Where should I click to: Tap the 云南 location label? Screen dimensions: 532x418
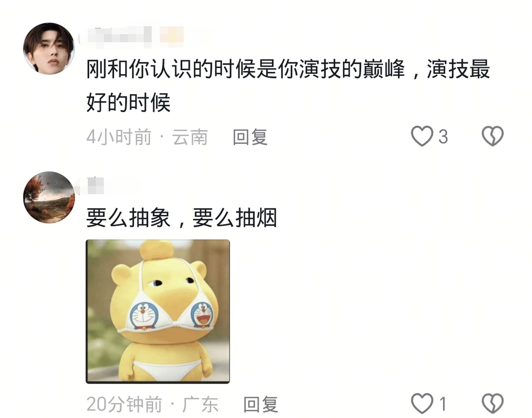pyautogui.click(x=190, y=137)
